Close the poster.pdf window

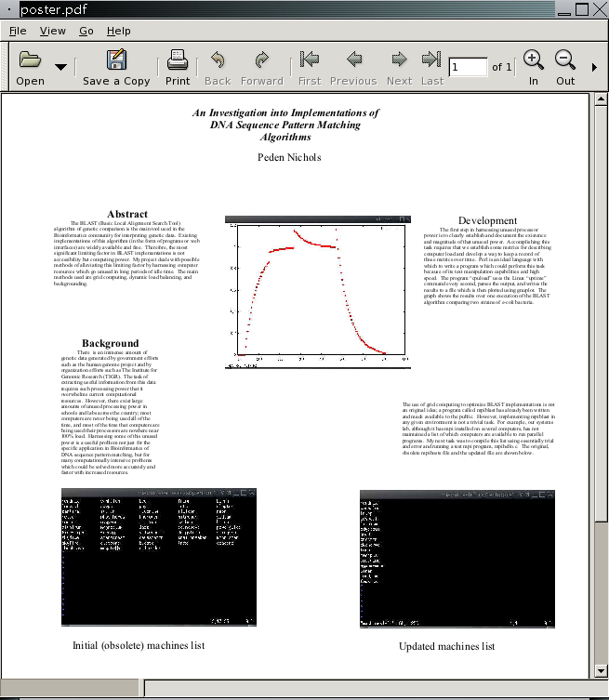tap(600, 9)
